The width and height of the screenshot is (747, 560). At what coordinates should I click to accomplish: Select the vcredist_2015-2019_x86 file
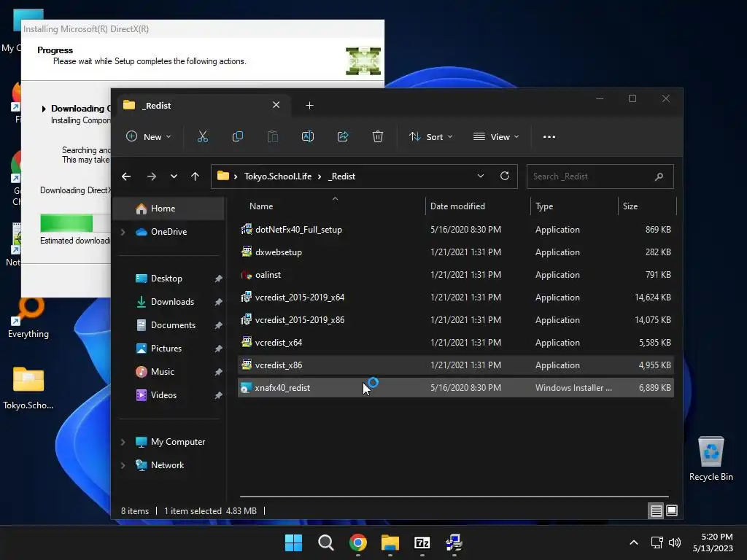[455, 320]
